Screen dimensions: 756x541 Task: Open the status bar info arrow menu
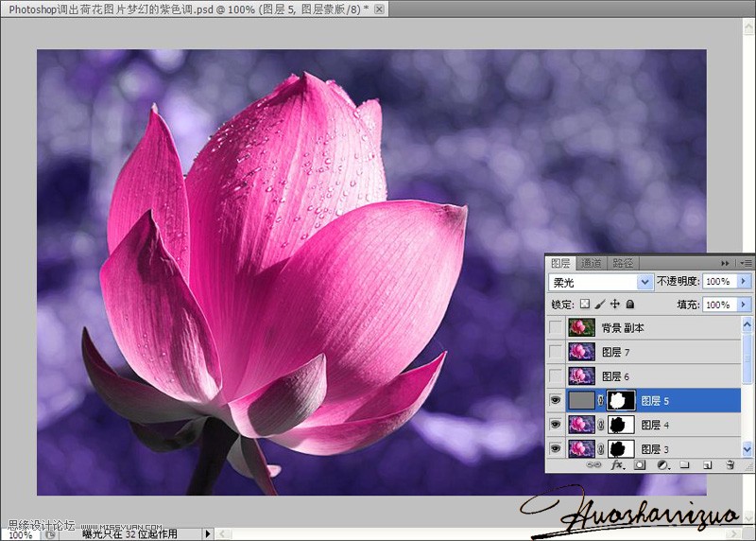[x=208, y=533]
